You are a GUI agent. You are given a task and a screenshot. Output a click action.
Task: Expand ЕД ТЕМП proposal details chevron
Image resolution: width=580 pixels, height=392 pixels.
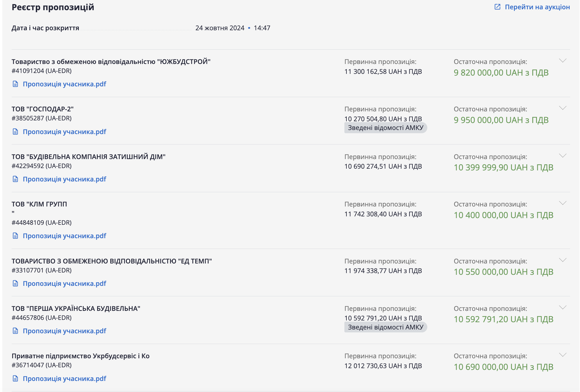tap(563, 260)
